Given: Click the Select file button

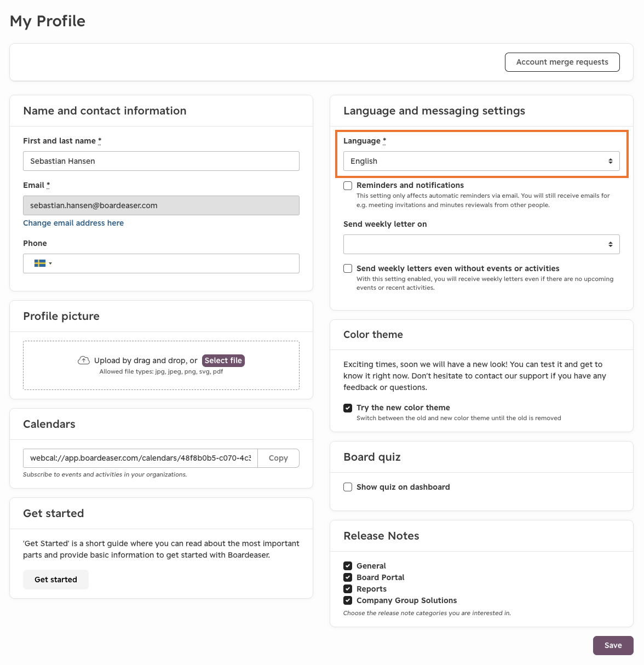Looking at the screenshot, I should (223, 360).
